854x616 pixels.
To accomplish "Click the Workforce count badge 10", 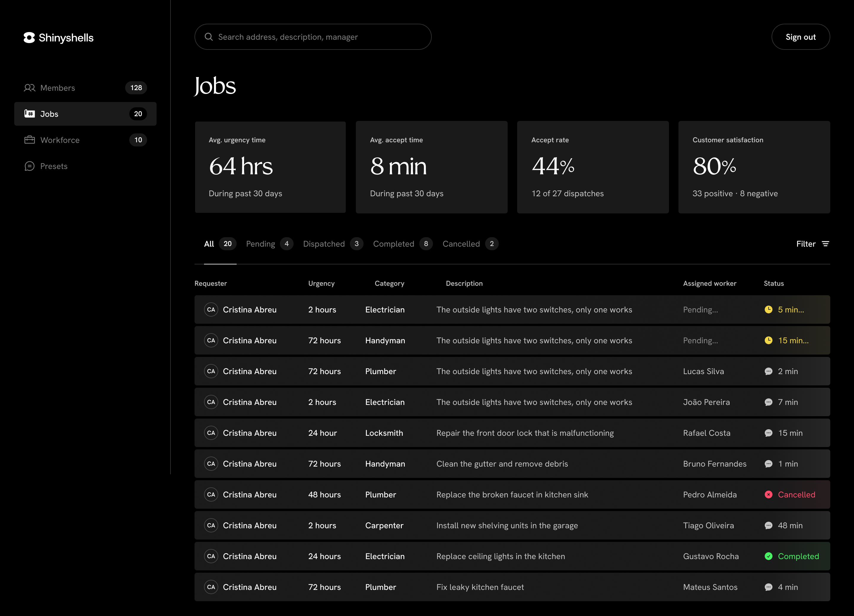I will pos(138,140).
